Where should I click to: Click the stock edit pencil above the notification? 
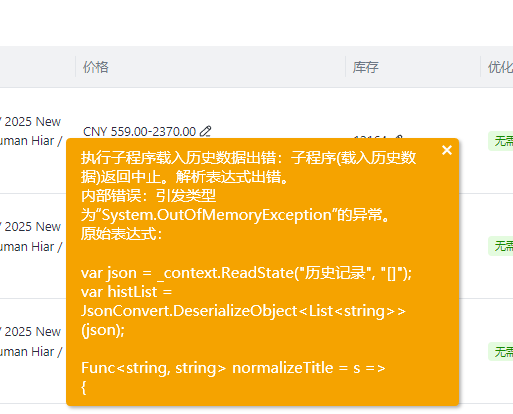click(398, 137)
